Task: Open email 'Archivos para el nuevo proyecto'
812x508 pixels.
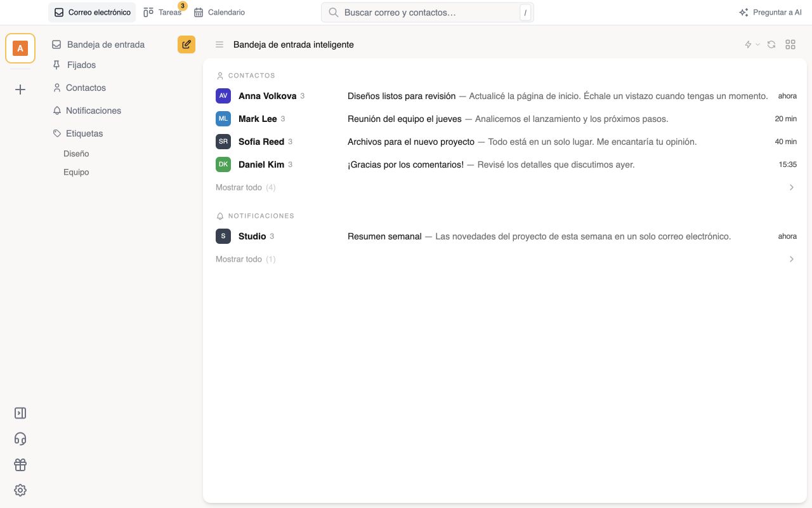Action: [506, 142]
